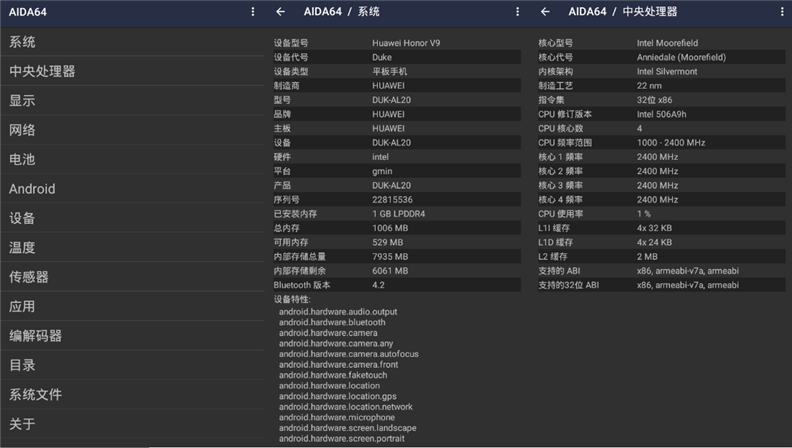Click android.hardware.screen.portrait feature entry
This screenshot has height=448, width=792.
(341, 438)
